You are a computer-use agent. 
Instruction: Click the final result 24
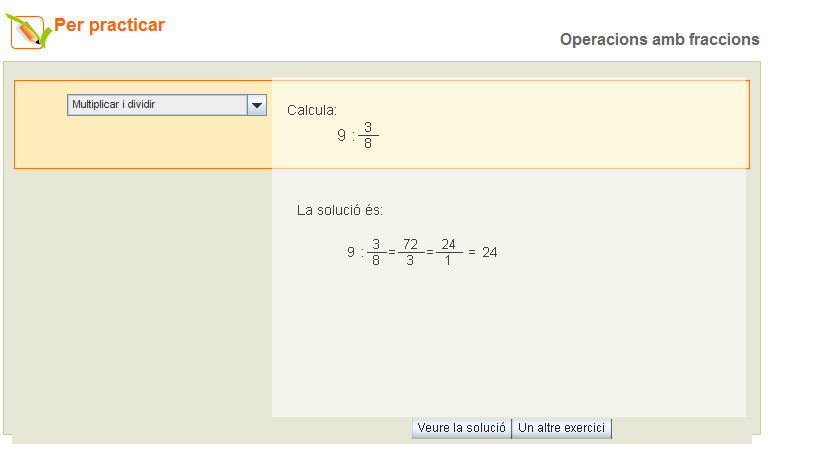(489, 252)
